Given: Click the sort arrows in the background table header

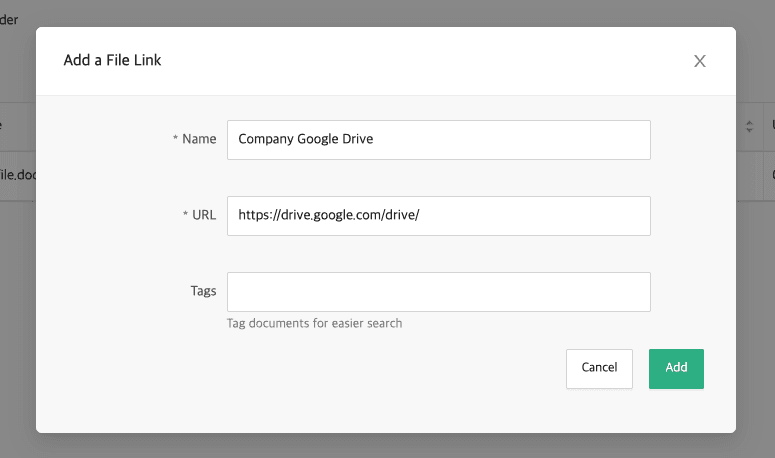Looking at the screenshot, I should pos(749,126).
